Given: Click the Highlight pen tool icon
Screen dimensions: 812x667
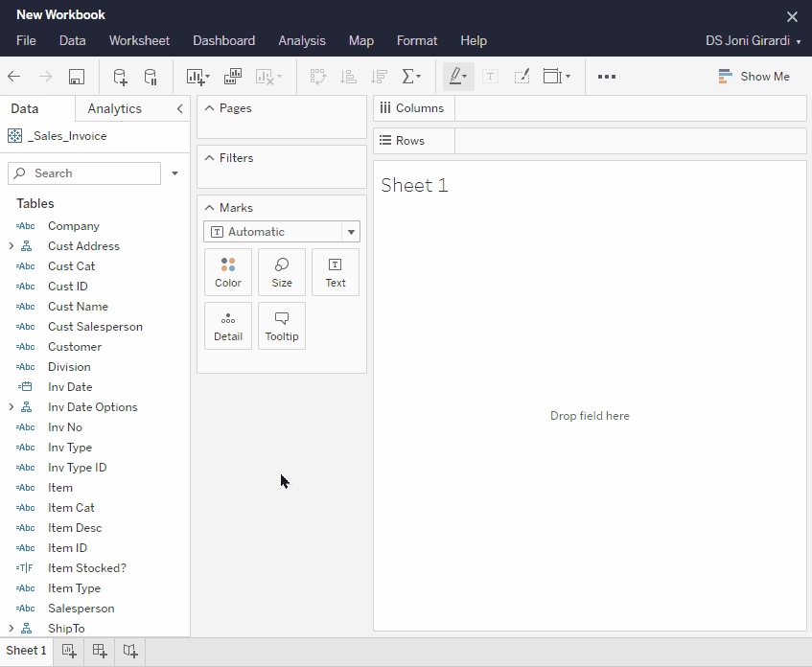Looking at the screenshot, I should (457, 77).
